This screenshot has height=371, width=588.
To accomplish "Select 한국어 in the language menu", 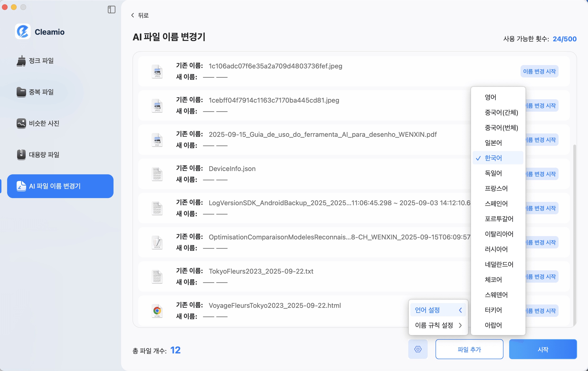I will [493, 158].
